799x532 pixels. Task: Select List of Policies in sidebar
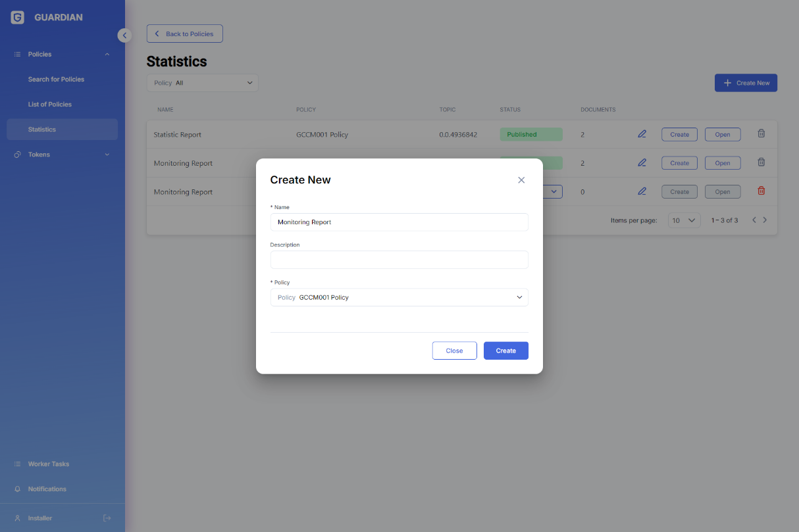tap(50, 105)
